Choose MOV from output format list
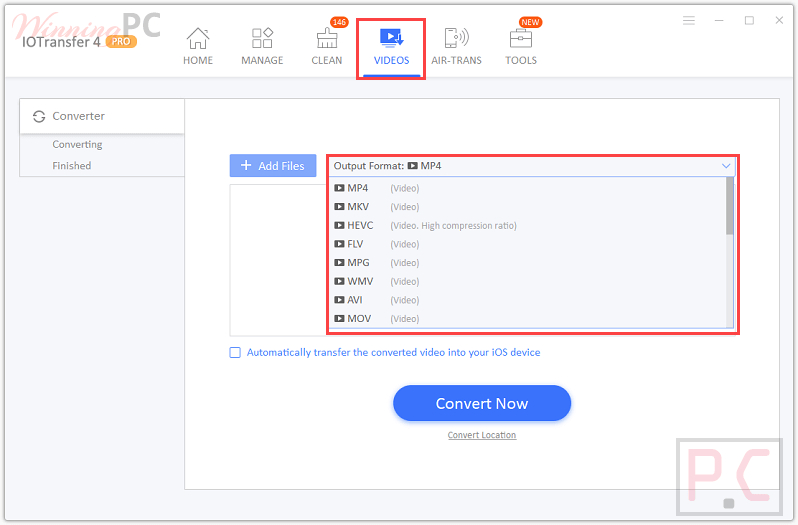Image resolution: width=798 pixels, height=525 pixels. tap(529, 319)
